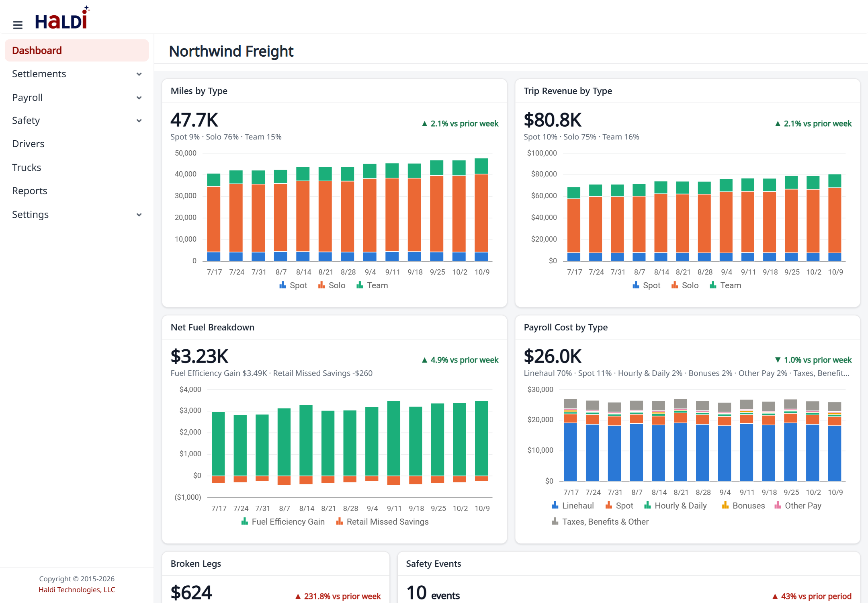This screenshot has height=603, width=868.
Task: Click 'Spot 10% · Solo 75% · Team 16%' text
Action: coord(581,137)
